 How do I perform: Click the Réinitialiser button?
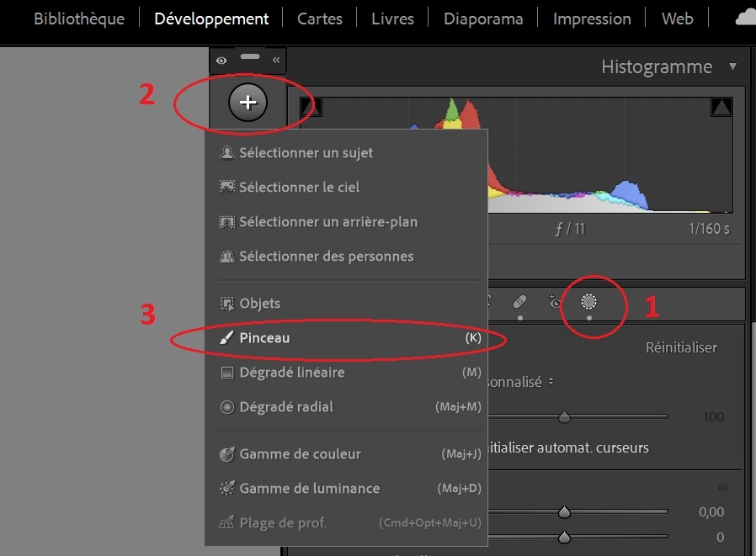click(681, 347)
